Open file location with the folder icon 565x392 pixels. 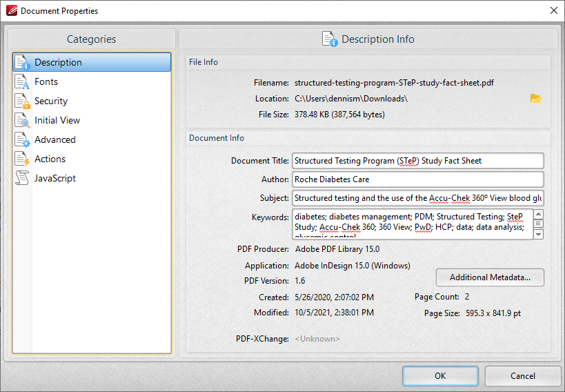point(535,99)
